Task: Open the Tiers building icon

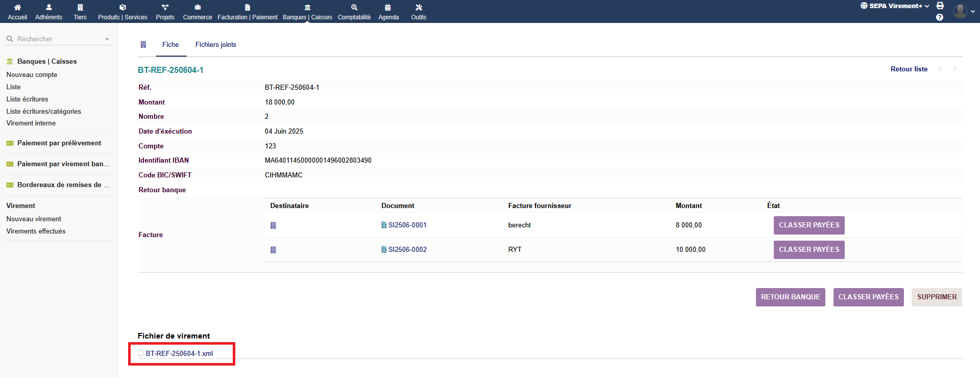Action: coord(80,8)
